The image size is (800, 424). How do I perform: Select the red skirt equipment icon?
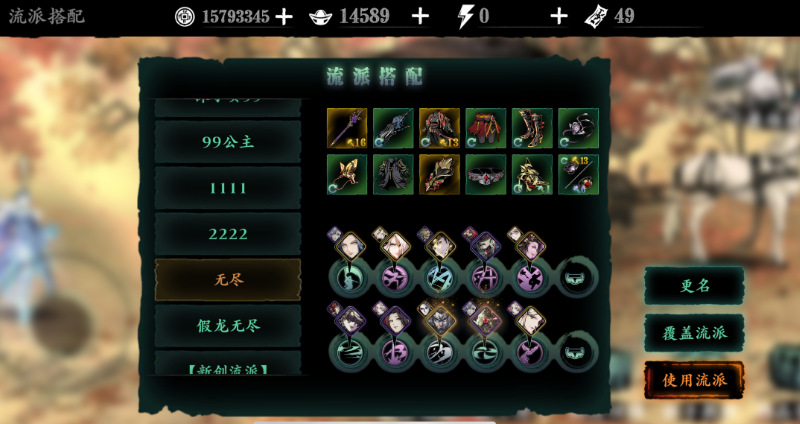486,128
